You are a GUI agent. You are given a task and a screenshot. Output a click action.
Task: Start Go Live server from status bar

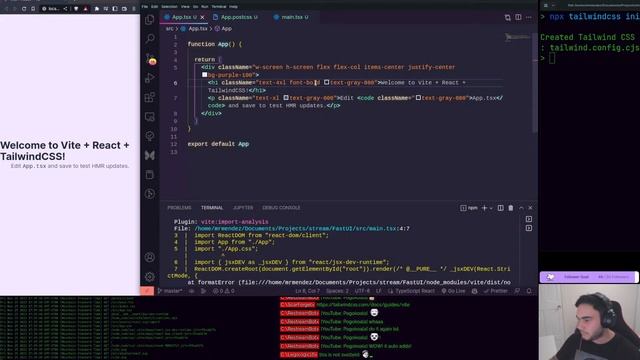453,291
